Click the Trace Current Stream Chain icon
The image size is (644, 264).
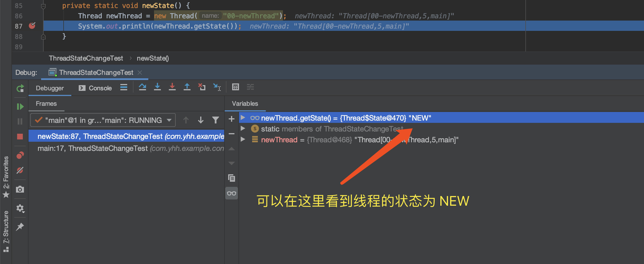250,87
